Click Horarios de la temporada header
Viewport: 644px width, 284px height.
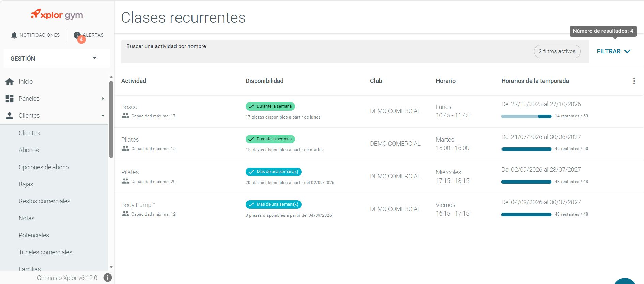(x=535, y=81)
